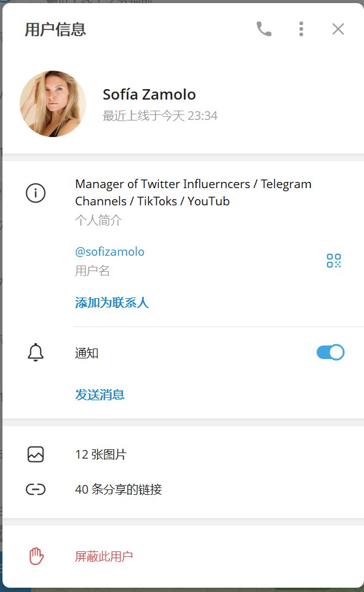Click the Sofía Zamolo name heading
The width and height of the screenshot is (364, 592).
click(149, 95)
